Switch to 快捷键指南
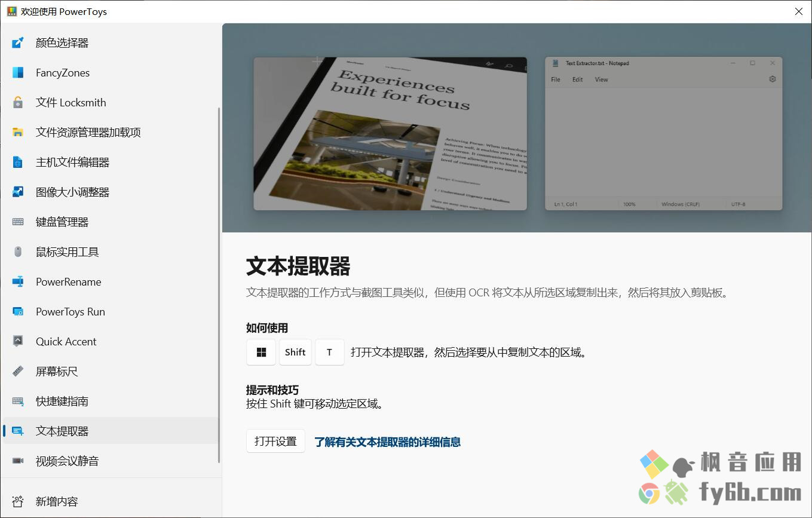The image size is (812, 518). [x=111, y=401]
